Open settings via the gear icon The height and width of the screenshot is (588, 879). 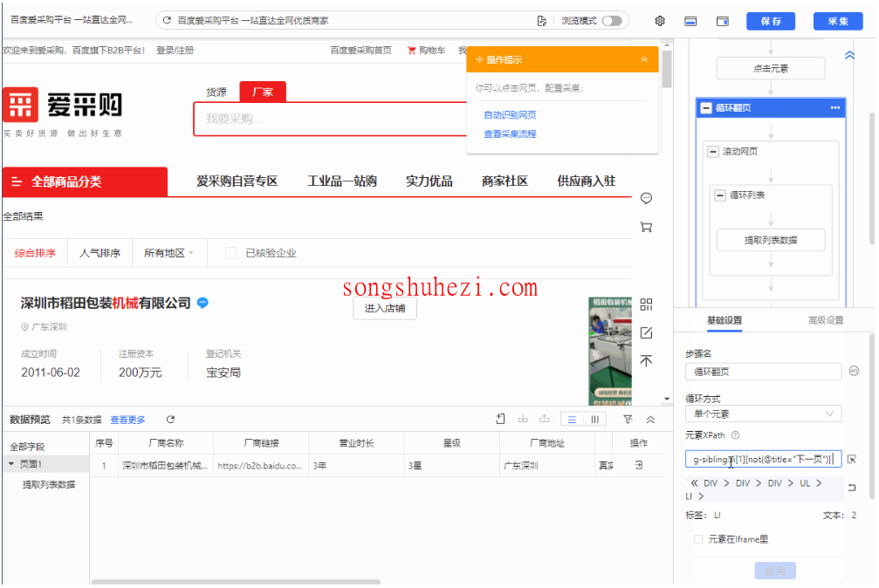[x=660, y=21]
